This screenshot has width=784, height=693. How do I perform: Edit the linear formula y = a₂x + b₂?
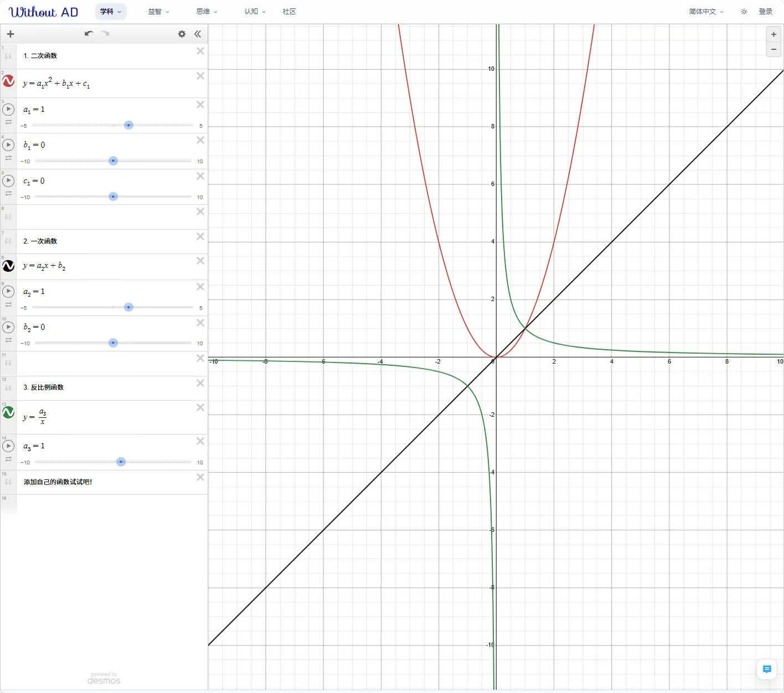(44, 266)
